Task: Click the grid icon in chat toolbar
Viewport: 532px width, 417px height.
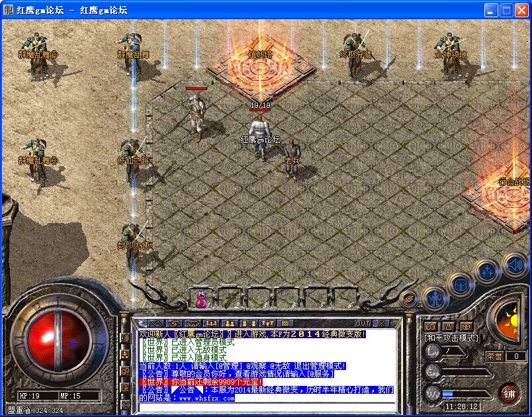Action: coord(285,323)
